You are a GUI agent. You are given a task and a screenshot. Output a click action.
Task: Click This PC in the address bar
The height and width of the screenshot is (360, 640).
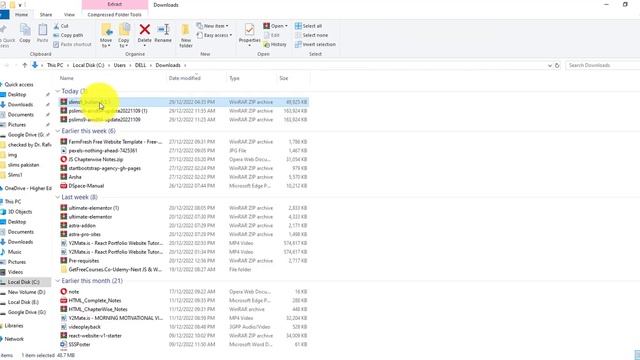coord(55,65)
